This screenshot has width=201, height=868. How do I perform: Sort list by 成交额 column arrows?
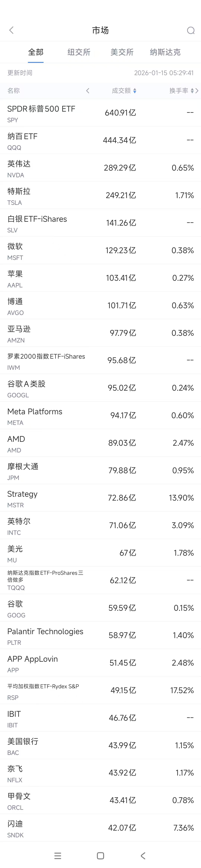coord(135,91)
